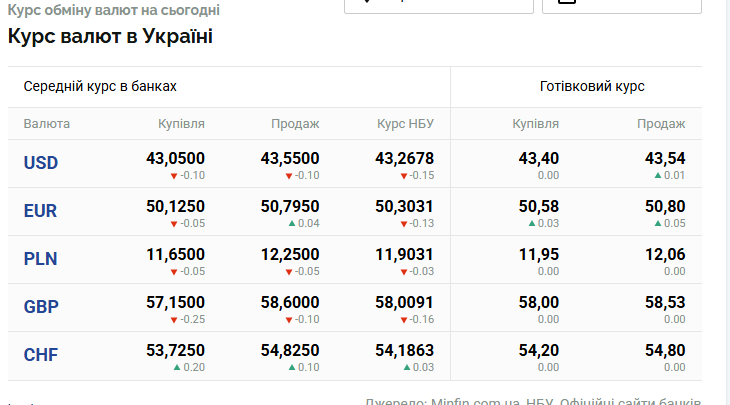Open the left selector box above the table
The width and height of the screenshot is (730, 405).
[438, 5]
